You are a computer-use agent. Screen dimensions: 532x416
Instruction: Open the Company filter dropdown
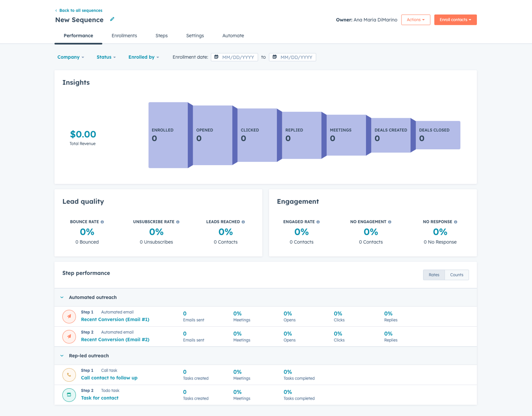70,57
